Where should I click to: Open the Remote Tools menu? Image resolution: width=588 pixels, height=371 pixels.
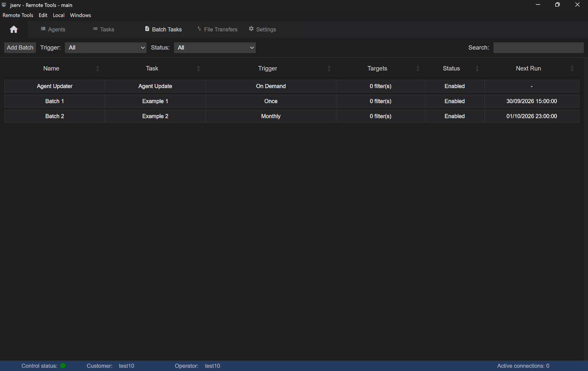pyautogui.click(x=18, y=15)
